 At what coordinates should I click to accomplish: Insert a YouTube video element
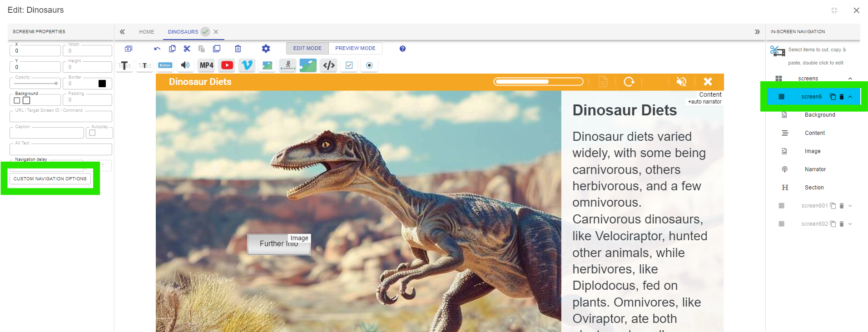point(227,65)
